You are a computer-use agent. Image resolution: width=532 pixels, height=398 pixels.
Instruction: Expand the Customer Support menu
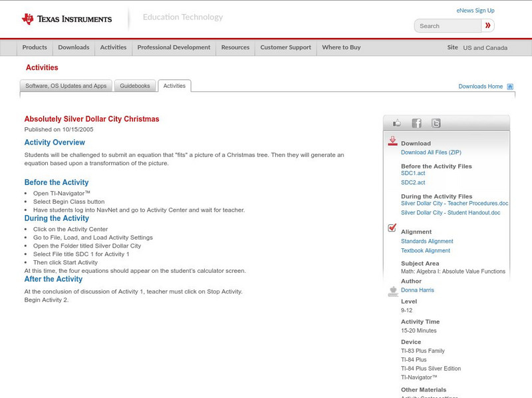click(x=285, y=47)
